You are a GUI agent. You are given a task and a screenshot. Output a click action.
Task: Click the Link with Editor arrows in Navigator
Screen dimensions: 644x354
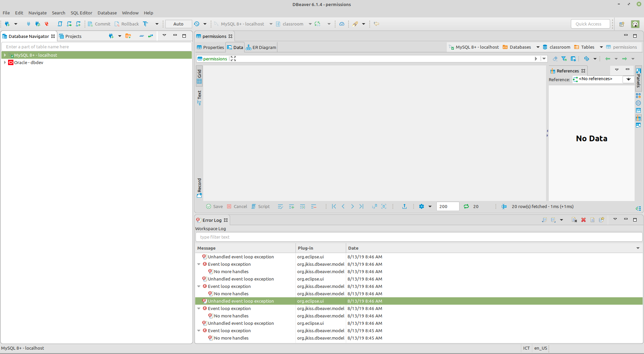pyautogui.click(x=151, y=36)
